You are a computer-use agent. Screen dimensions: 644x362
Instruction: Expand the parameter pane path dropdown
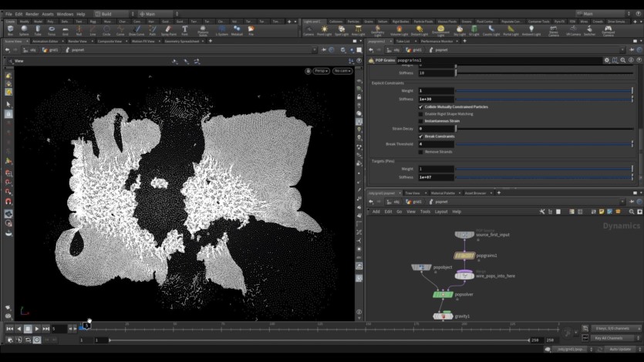tap(622, 49)
